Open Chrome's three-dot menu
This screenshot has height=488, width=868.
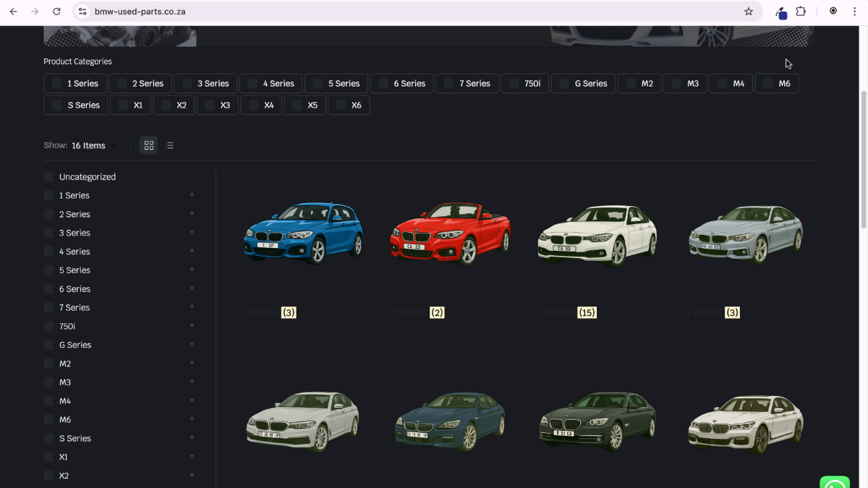[x=854, y=12]
